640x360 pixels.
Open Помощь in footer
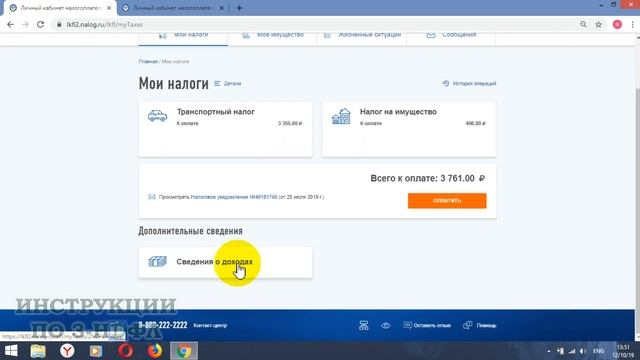pyautogui.click(x=480, y=325)
